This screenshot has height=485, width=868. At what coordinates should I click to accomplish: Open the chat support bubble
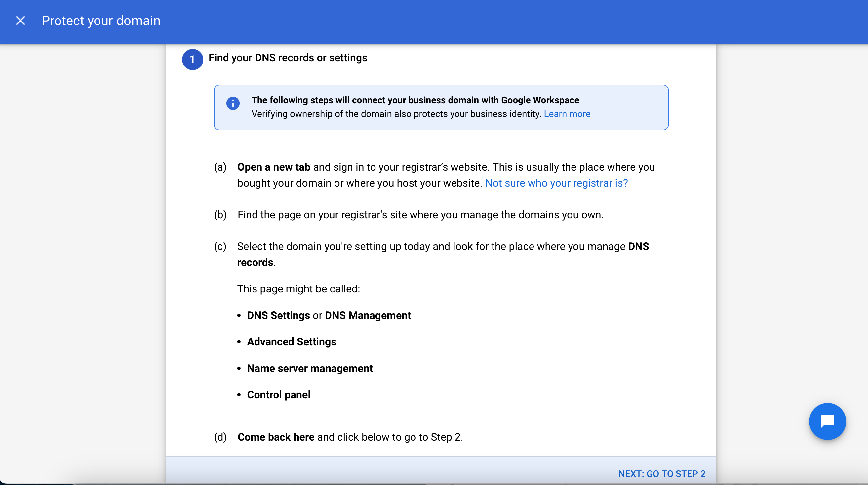[x=827, y=421]
